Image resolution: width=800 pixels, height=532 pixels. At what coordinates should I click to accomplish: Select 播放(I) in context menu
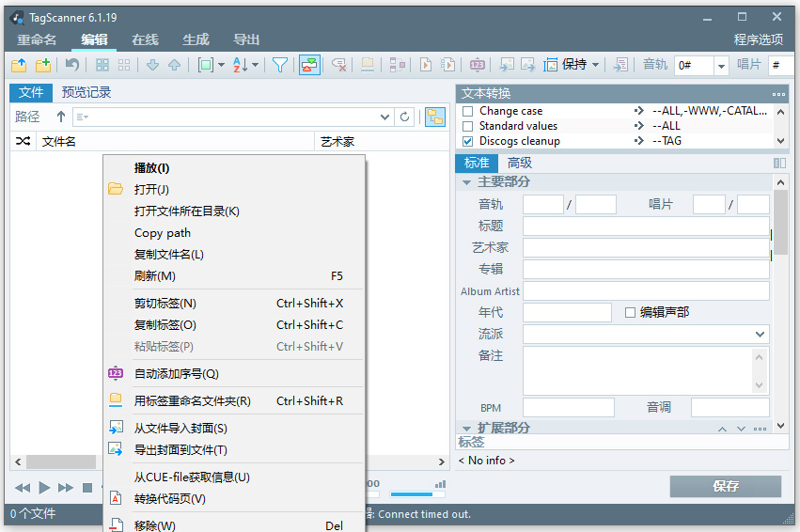pos(234,168)
